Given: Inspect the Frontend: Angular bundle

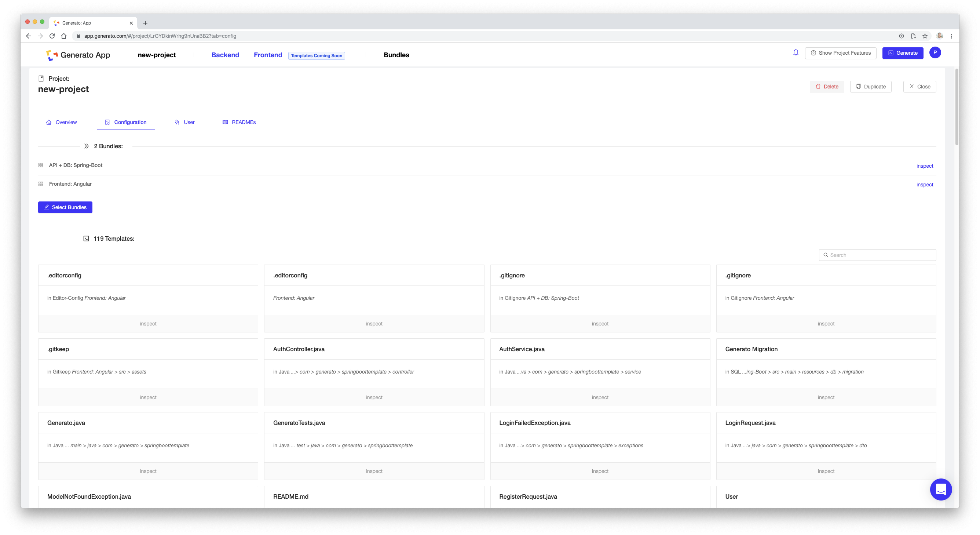Looking at the screenshot, I should pyautogui.click(x=925, y=185).
